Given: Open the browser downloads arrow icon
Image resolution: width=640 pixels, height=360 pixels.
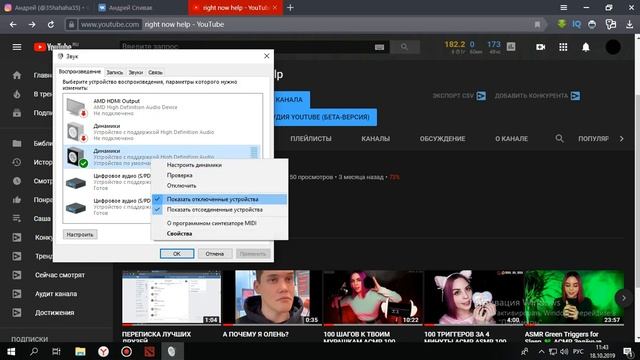Looking at the screenshot, I should (x=629, y=24).
